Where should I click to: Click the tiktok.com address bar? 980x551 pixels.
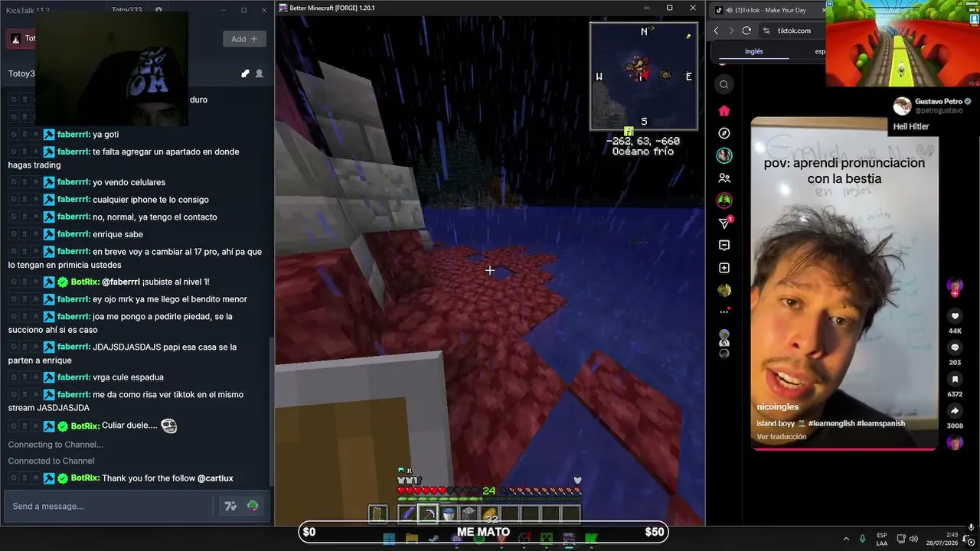click(x=794, y=31)
